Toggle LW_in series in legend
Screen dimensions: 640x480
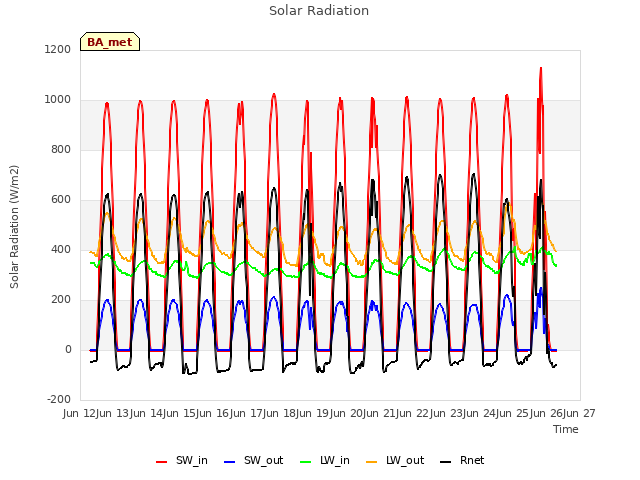325,460
